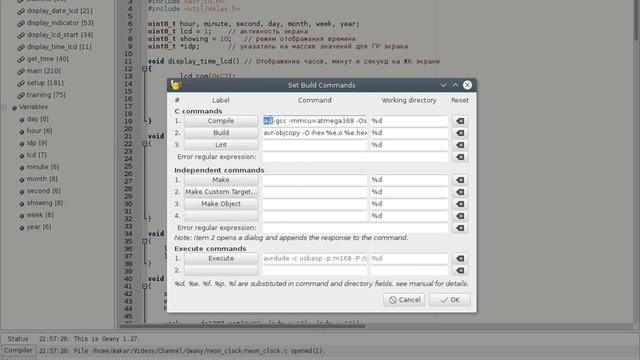Image resolution: width=640 pixels, height=360 pixels.
Task: Close the Set Build Commands dialog
Action: 467,85
